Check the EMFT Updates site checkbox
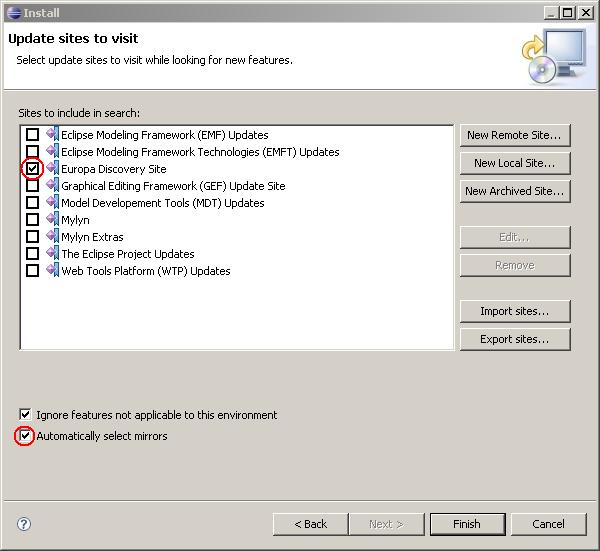This screenshot has width=600, height=551. (33, 152)
